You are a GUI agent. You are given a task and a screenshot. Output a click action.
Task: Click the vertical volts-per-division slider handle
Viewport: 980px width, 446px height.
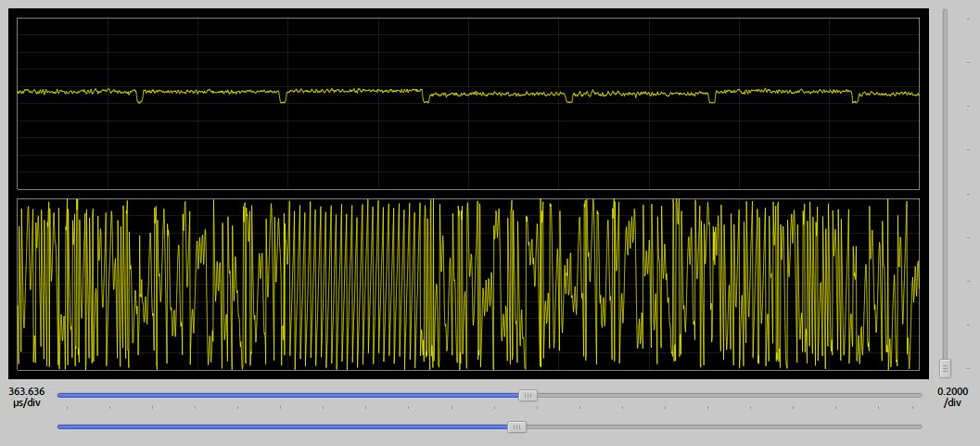(945, 368)
